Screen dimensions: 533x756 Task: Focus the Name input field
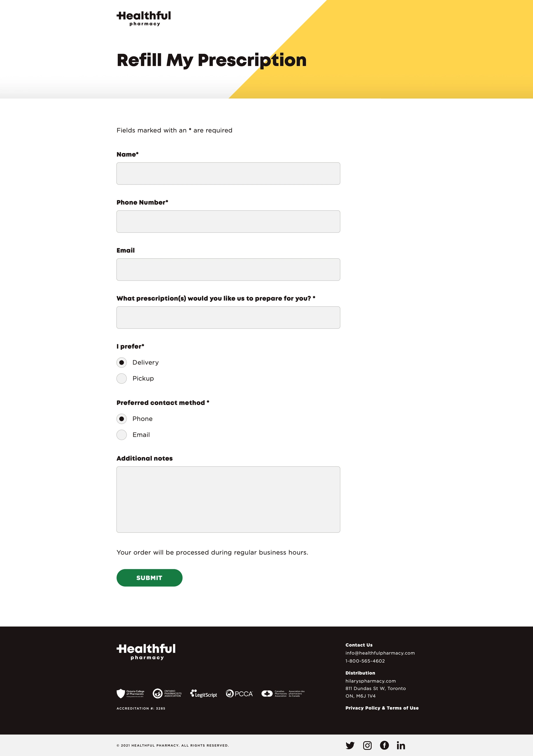click(228, 174)
